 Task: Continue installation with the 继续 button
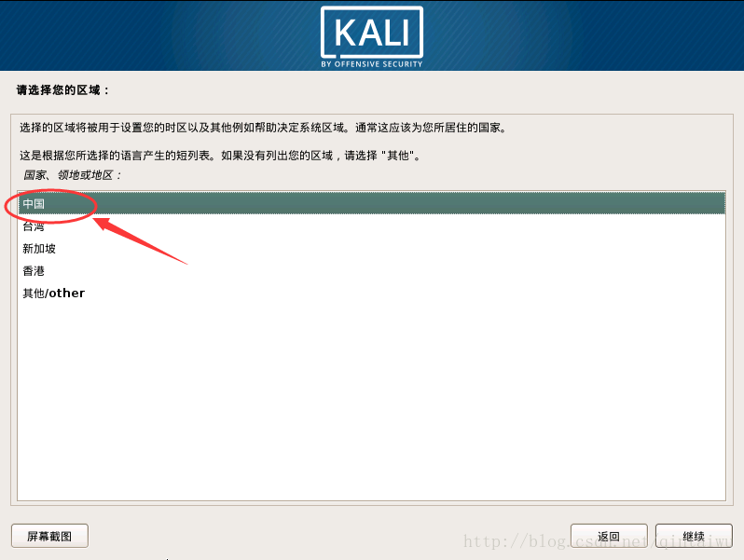point(694,536)
